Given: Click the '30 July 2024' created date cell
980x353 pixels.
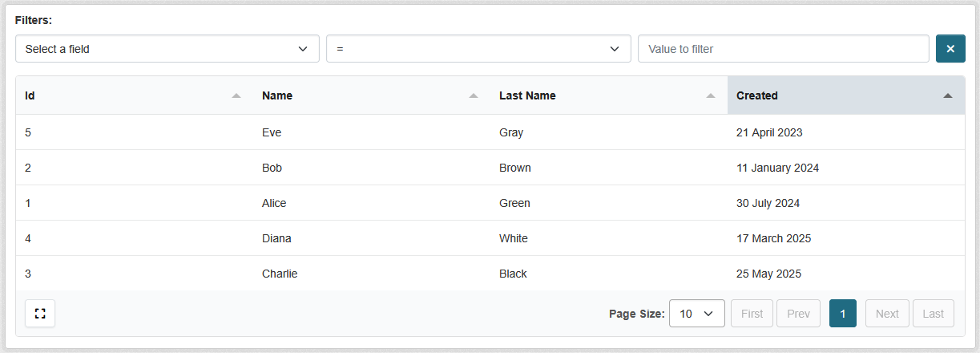Looking at the screenshot, I should (x=768, y=203).
